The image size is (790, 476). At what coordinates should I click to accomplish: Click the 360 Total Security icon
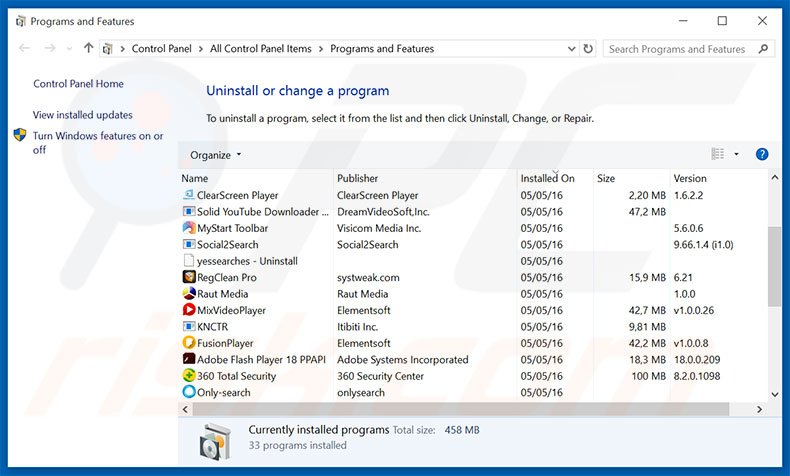[188, 376]
